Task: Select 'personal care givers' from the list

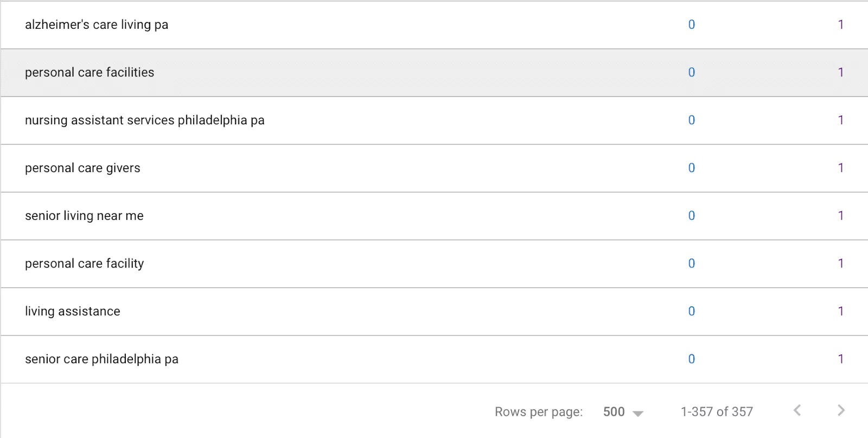Action: tap(82, 168)
